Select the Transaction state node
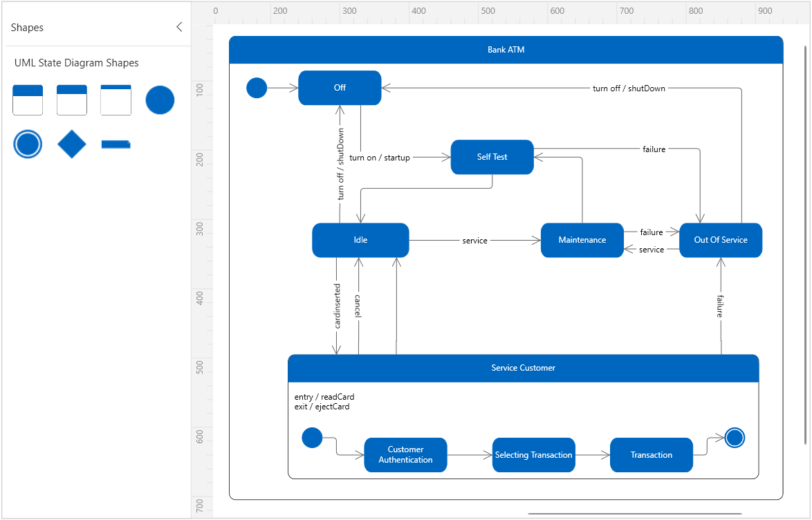The image size is (812, 520). pos(652,455)
